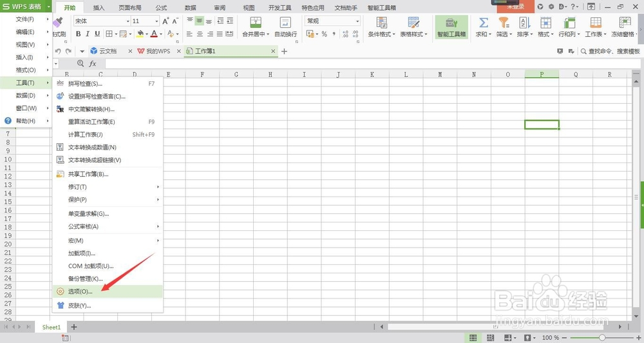
Task: Click the formula bar input field
Action: click(x=372, y=63)
